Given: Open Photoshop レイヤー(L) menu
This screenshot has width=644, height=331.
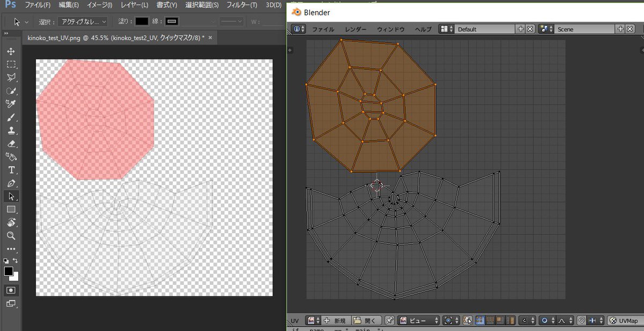Looking at the screenshot, I should [134, 5].
